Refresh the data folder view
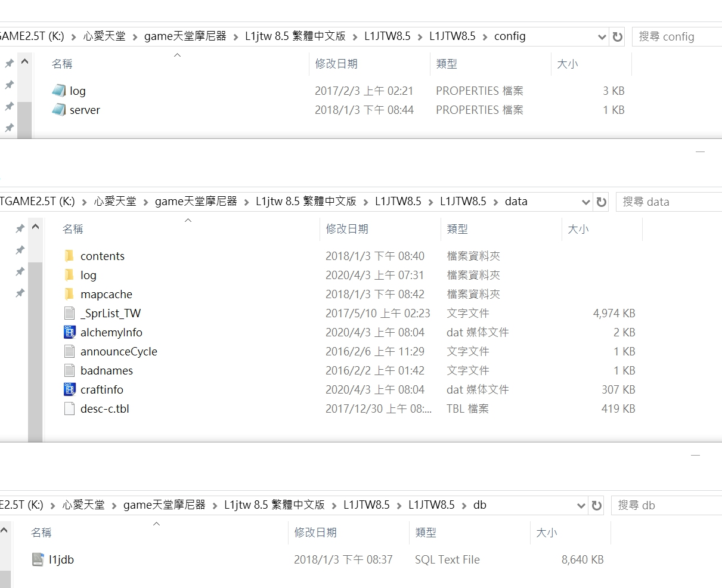The image size is (722, 588). coord(601,202)
